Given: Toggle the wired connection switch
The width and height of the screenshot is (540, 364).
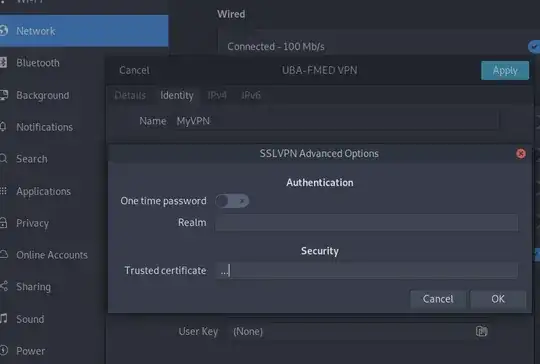Looking at the screenshot, I should (x=534, y=46).
